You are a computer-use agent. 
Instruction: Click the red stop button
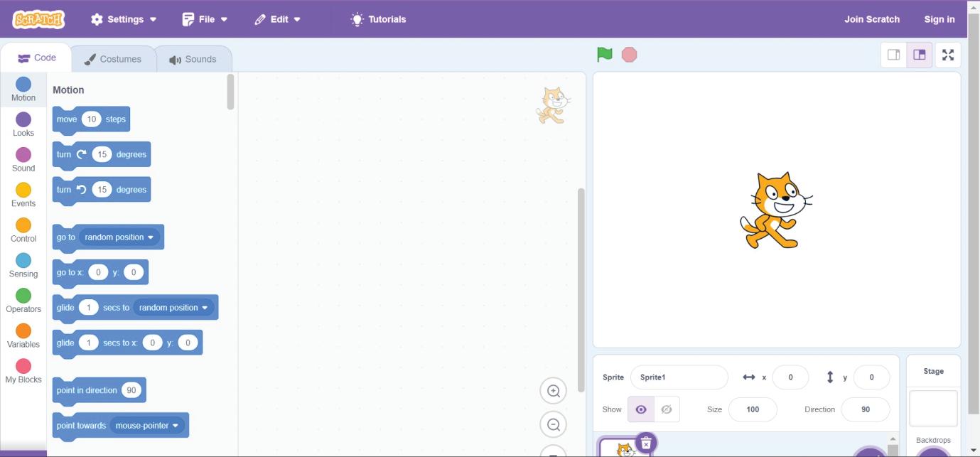629,55
